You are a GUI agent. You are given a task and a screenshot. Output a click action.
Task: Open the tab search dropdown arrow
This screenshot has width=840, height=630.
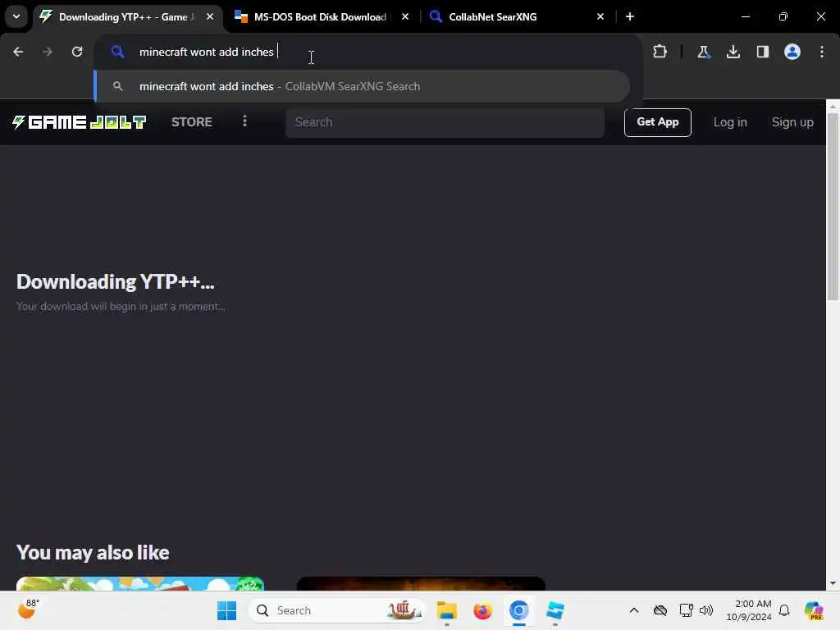pyautogui.click(x=16, y=16)
